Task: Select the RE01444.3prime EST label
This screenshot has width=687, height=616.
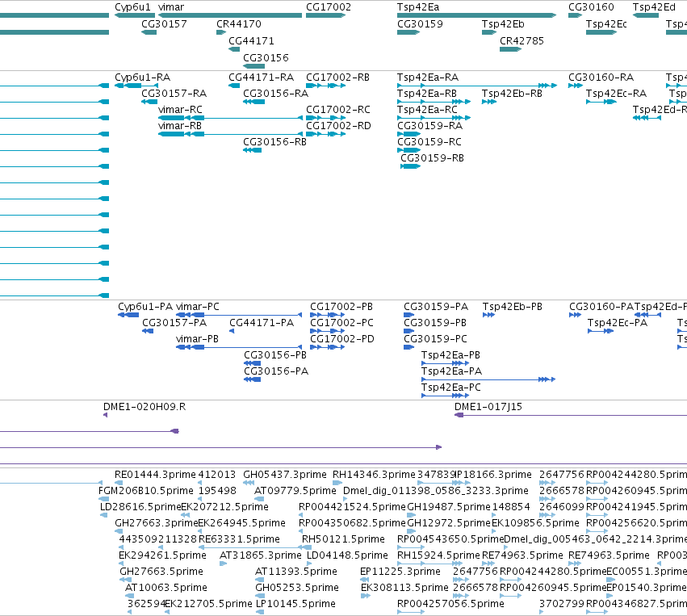Action: click(155, 475)
